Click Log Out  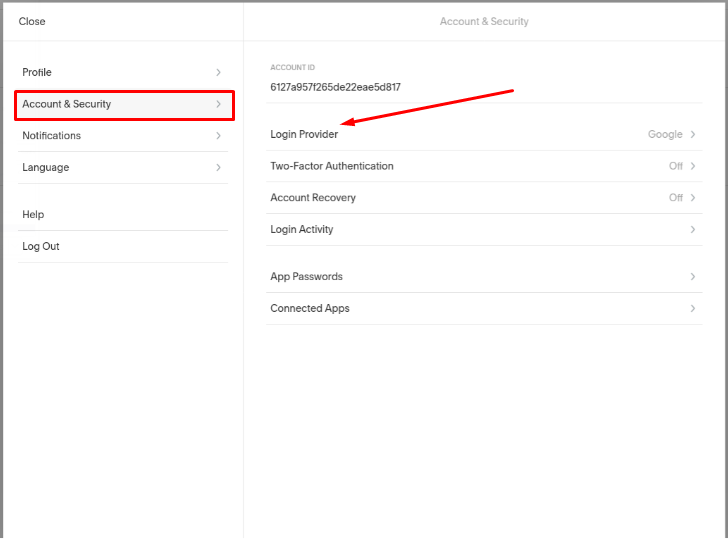pos(123,246)
